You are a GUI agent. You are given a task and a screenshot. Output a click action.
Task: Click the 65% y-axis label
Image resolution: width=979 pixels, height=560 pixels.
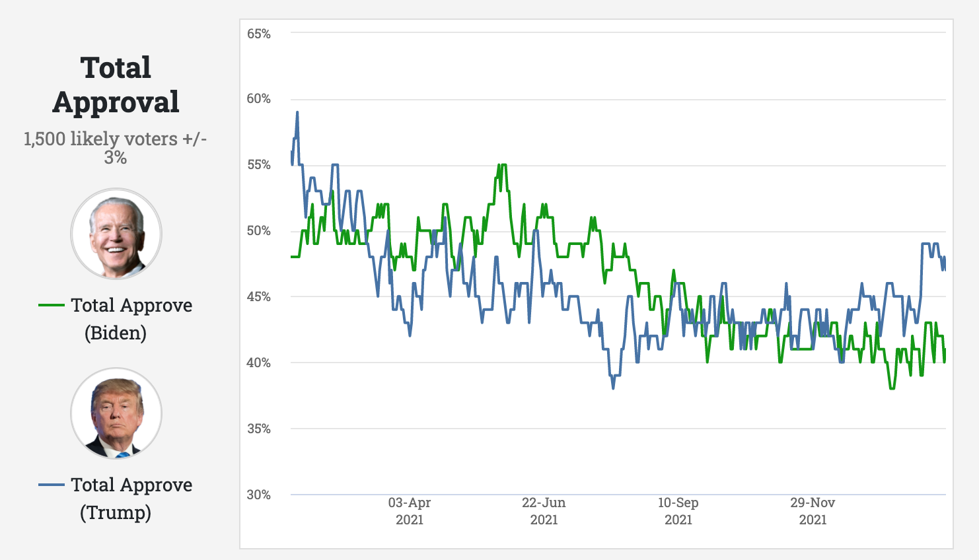(x=259, y=34)
